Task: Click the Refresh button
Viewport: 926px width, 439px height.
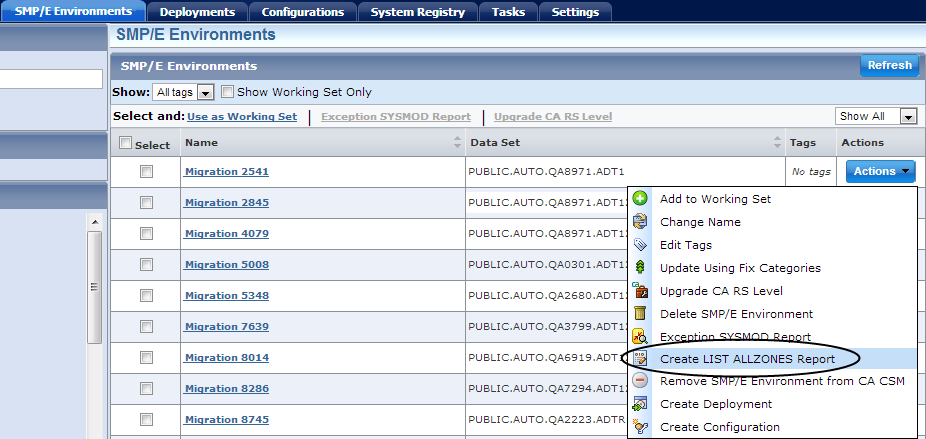Action: click(889, 66)
